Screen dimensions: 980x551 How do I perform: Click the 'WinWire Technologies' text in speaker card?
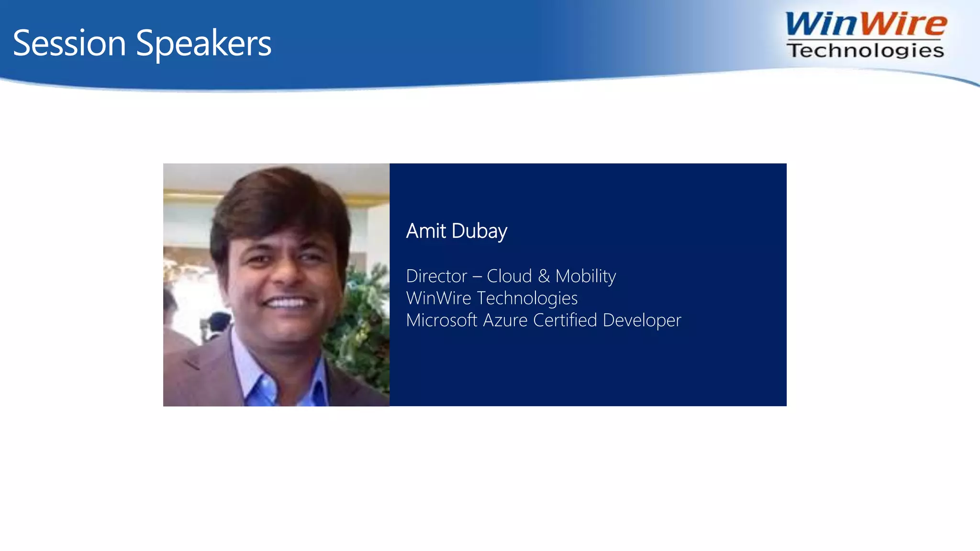coord(492,298)
